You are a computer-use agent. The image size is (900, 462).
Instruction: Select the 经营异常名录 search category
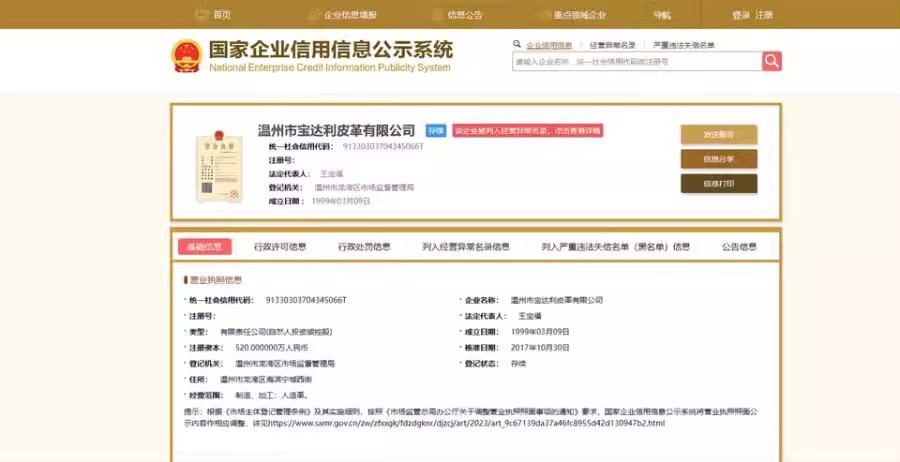tap(612, 45)
